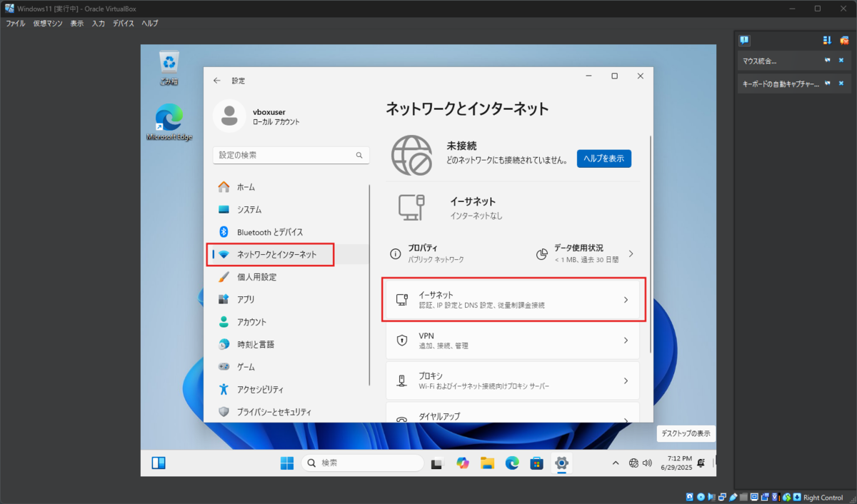Expand the プロキシ settings row
The image size is (857, 504).
(x=513, y=381)
